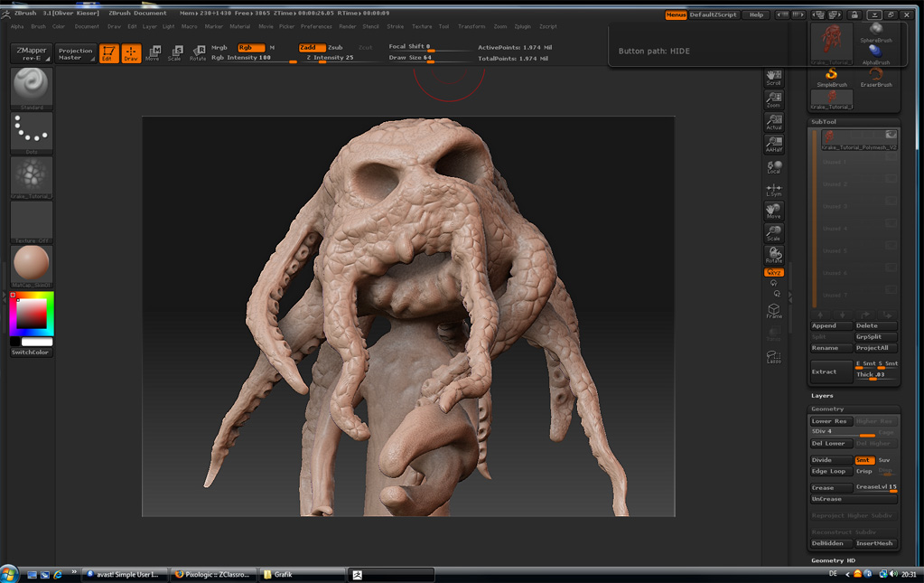Expand the Layers palette section
This screenshot has width=924, height=583.
[823, 396]
